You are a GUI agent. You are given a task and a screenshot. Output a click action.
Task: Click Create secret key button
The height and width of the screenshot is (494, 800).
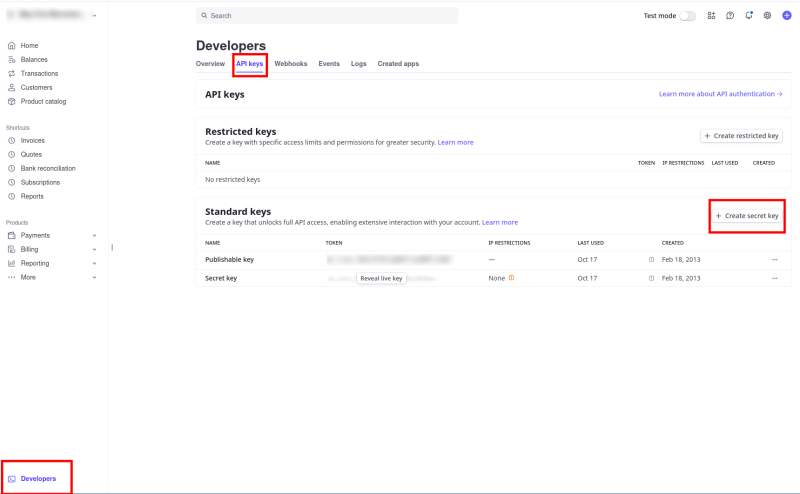(747, 216)
